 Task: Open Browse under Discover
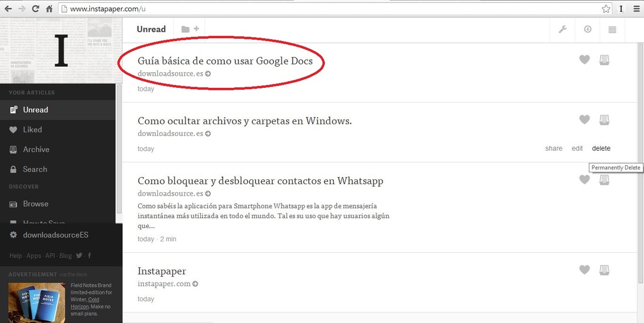[x=58, y=203]
